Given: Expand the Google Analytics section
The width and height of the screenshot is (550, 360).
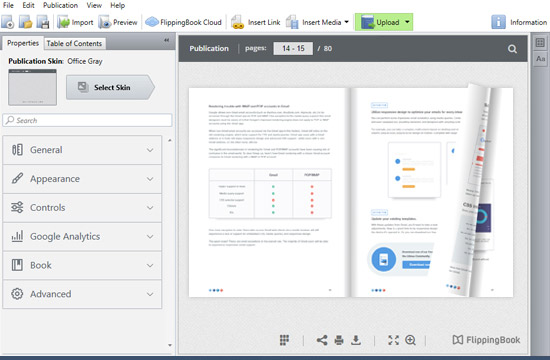Looking at the screenshot, I should tap(82, 236).
